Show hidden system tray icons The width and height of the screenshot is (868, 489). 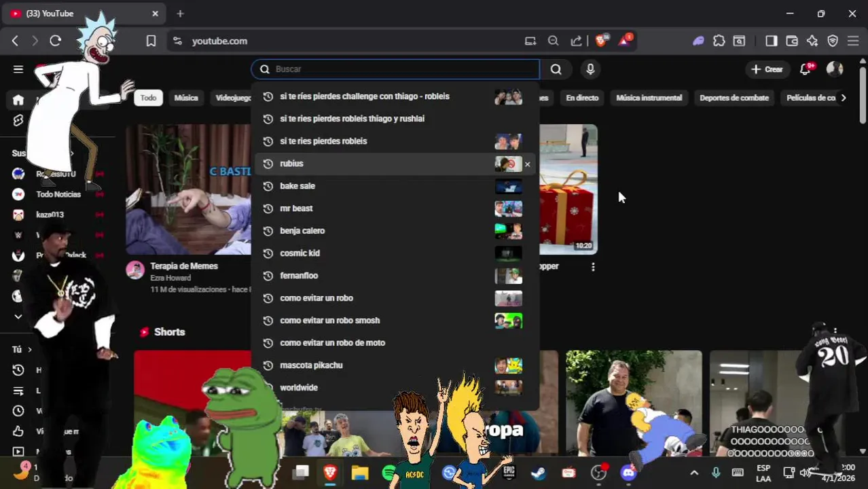[x=694, y=473]
